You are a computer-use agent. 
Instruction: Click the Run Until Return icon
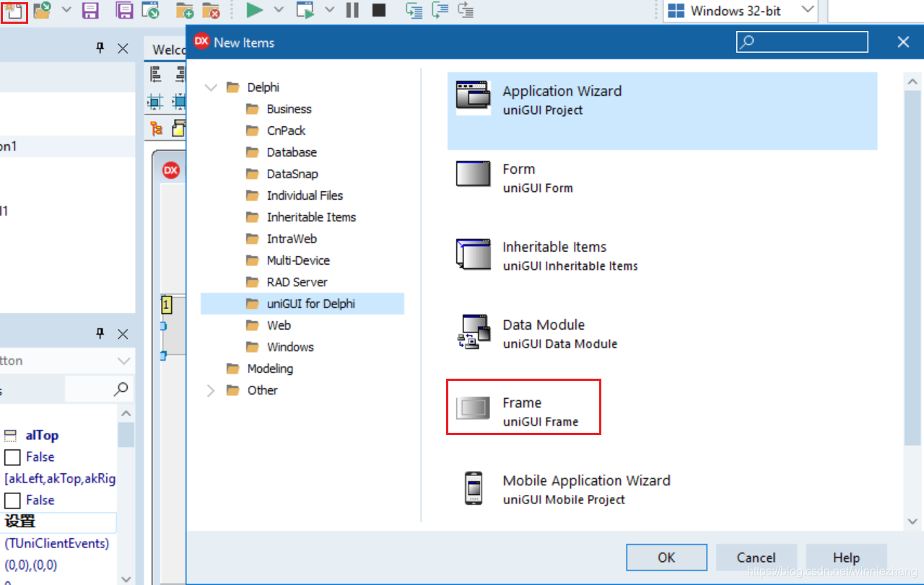coord(466,10)
